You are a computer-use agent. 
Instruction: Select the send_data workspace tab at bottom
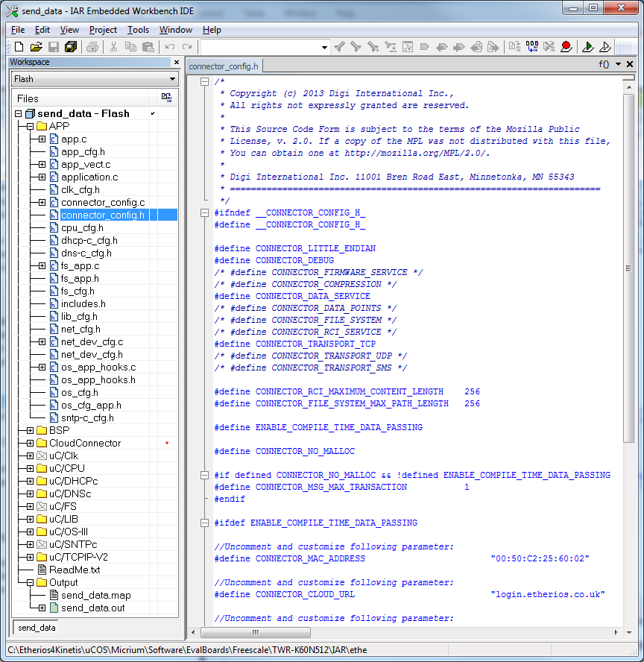pos(37,628)
